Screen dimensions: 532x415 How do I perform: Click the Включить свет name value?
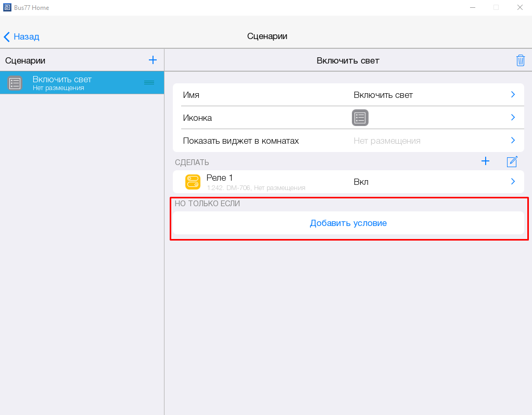click(383, 95)
